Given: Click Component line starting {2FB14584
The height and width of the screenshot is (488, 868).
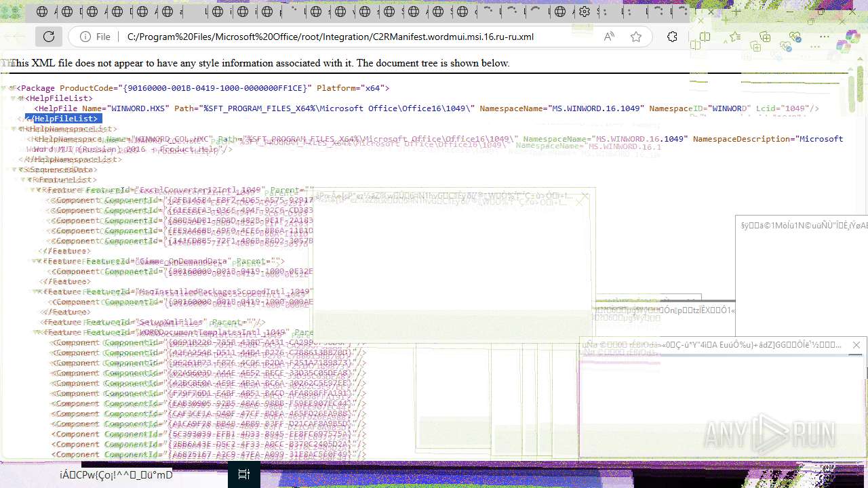Looking at the screenshot, I should (x=182, y=200).
